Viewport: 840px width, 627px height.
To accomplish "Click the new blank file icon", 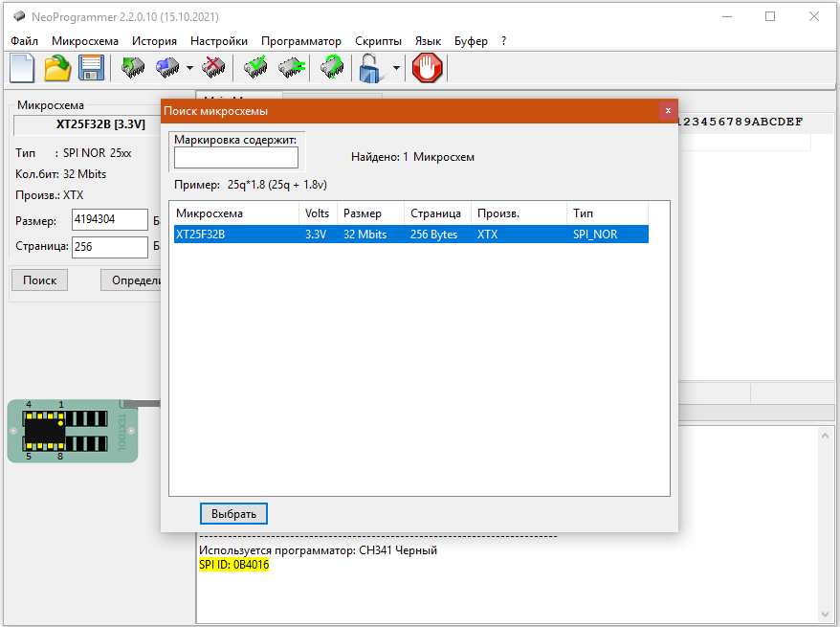I will tap(22, 68).
